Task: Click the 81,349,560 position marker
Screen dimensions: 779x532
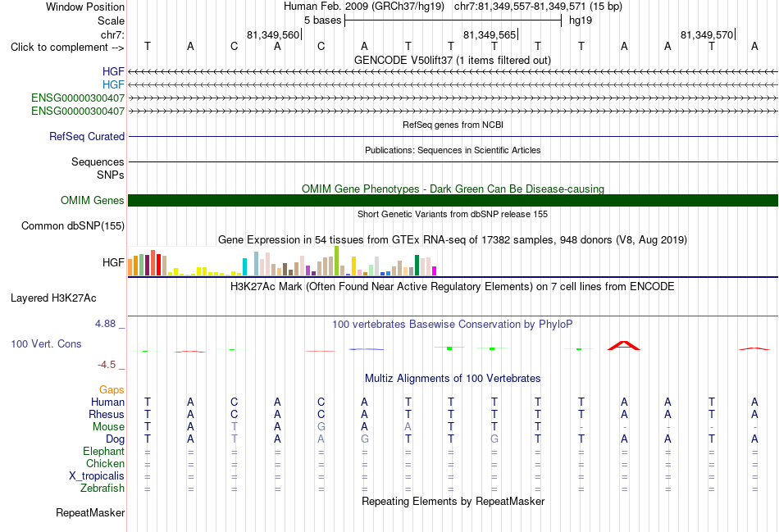Action: click(273, 34)
